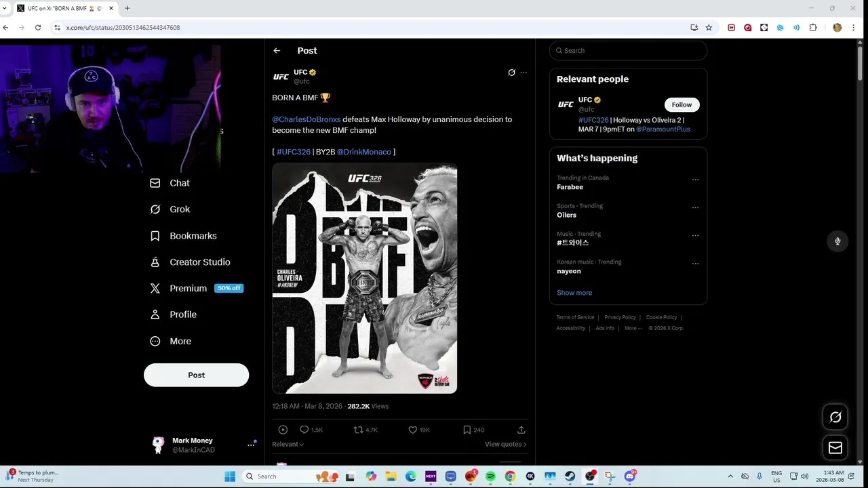Open Chat from the sidebar
The image size is (868, 488).
170,183
